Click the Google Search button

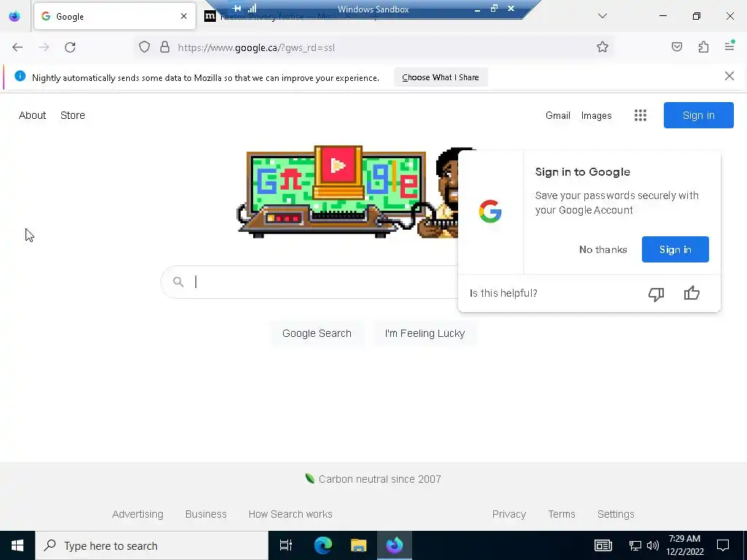tap(317, 333)
